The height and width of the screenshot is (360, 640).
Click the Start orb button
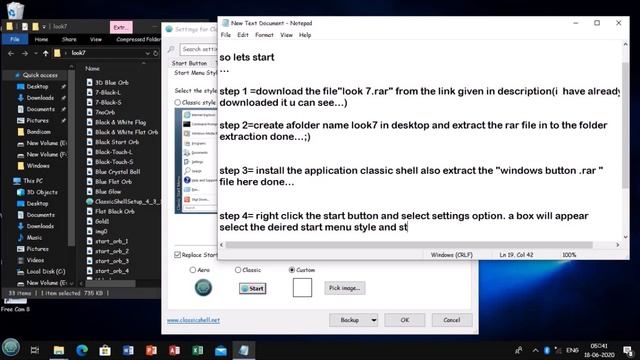click(x=11, y=347)
